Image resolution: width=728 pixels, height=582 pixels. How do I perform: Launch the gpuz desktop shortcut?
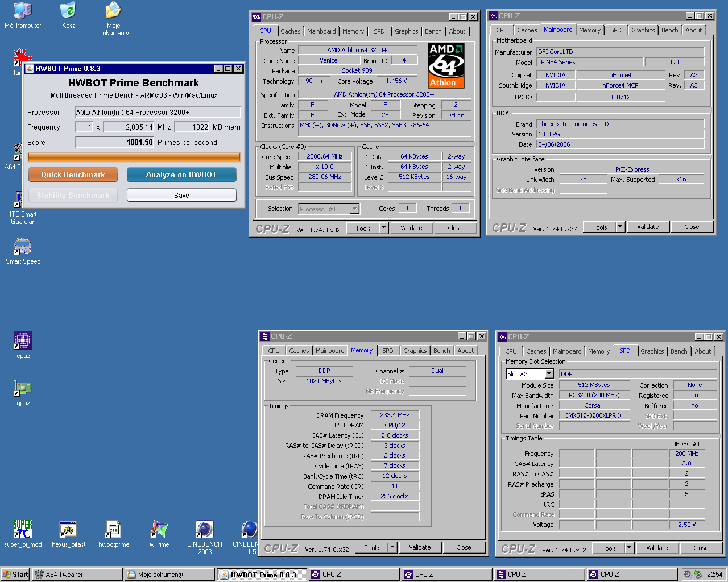pyautogui.click(x=23, y=393)
